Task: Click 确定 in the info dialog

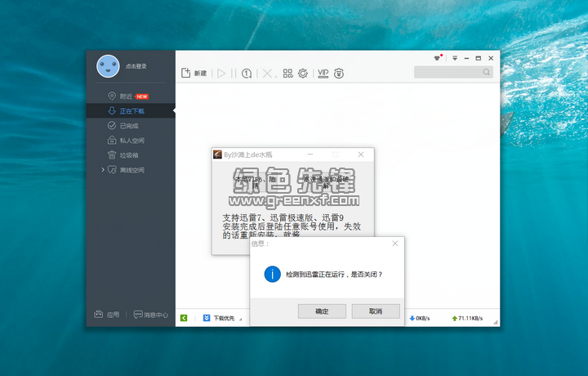Action: (x=322, y=311)
